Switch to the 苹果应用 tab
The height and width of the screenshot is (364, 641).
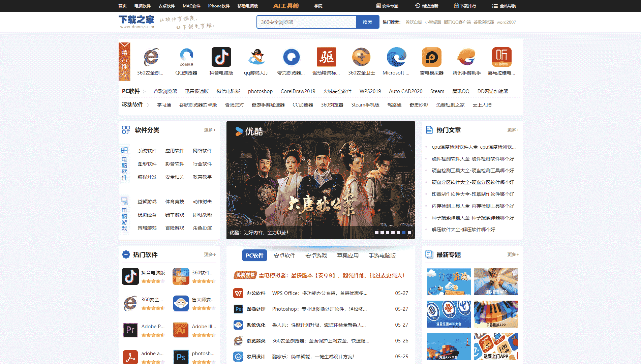348,255
